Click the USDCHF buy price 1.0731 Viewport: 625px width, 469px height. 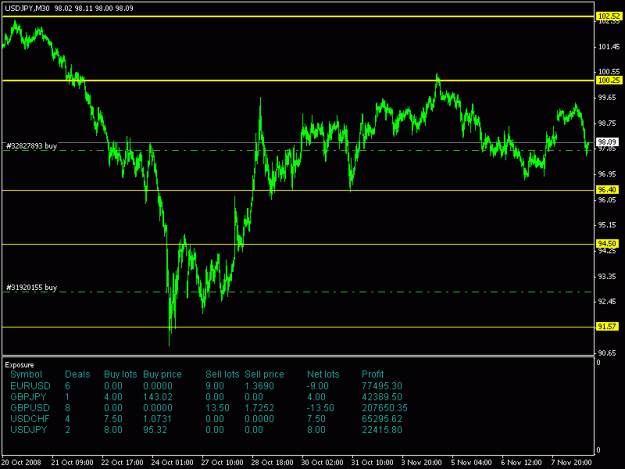click(157, 419)
